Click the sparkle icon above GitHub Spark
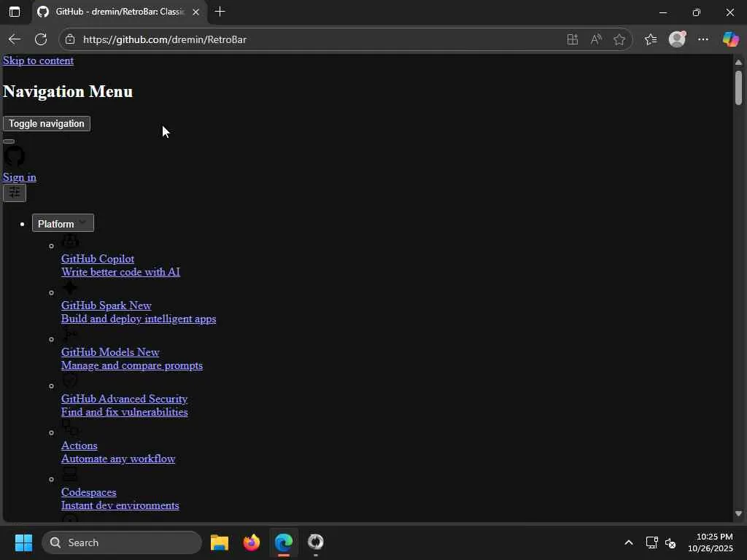Viewport: 747px width, 560px height. (x=70, y=287)
